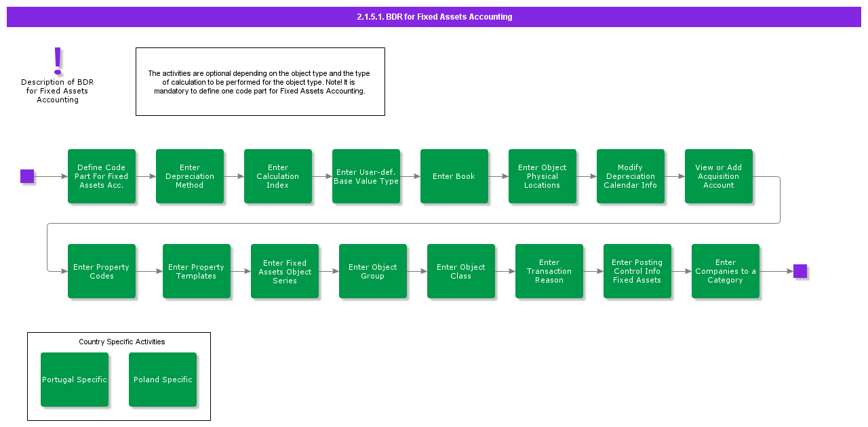Image resolution: width=868 pixels, height=427 pixels.
Task: Click the Enter Property Codes box
Action: point(102,271)
